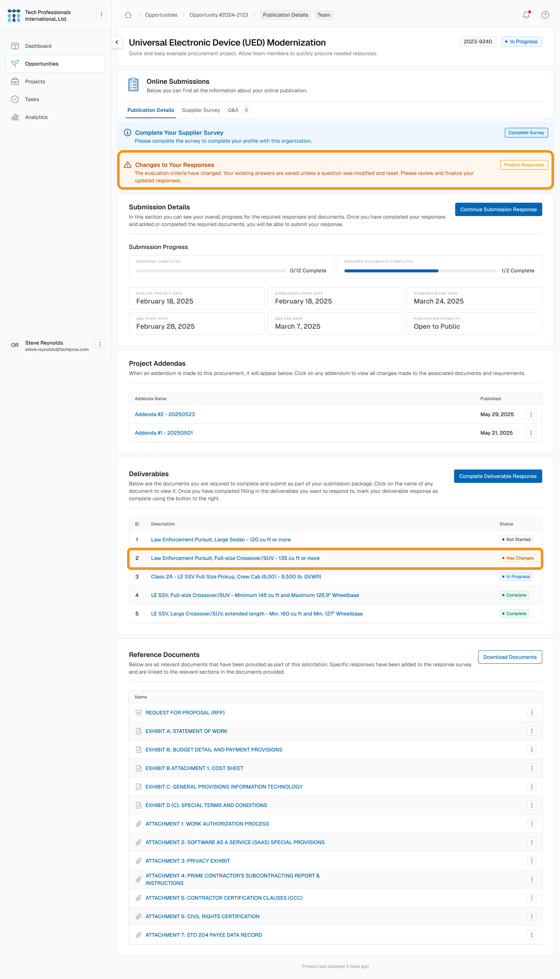The width and height of the screenshot is (560, 979).
Task: Open the REQUEST FOR PROPOSAL (RFP) document
Action: point(185,713)
